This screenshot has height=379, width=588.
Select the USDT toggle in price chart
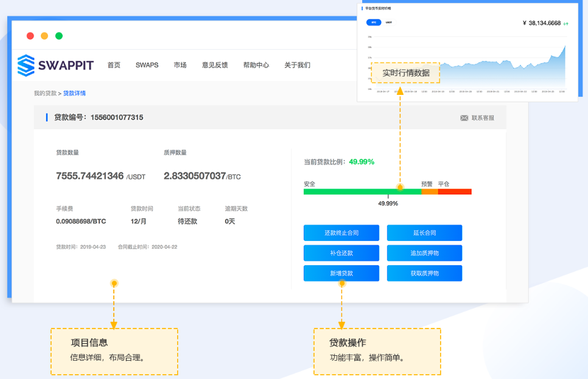(x=389, y=23)
